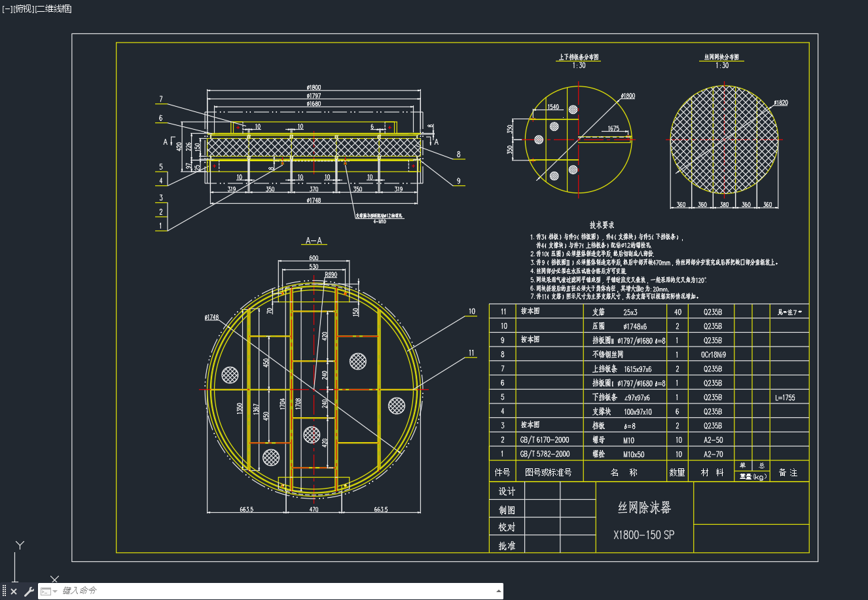Select the 支筋 25x3 part name
Viewport: 868px width, 600px height.
(615, 312)
